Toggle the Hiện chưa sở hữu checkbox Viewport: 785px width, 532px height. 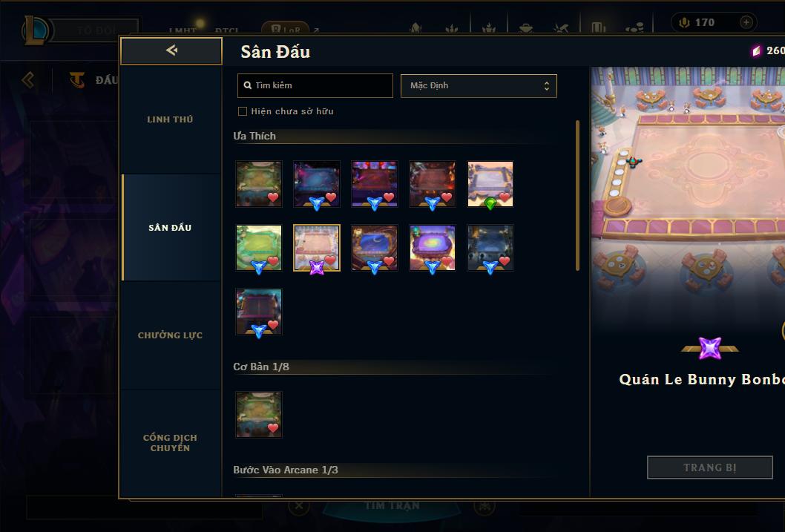(x=243, y=111)
